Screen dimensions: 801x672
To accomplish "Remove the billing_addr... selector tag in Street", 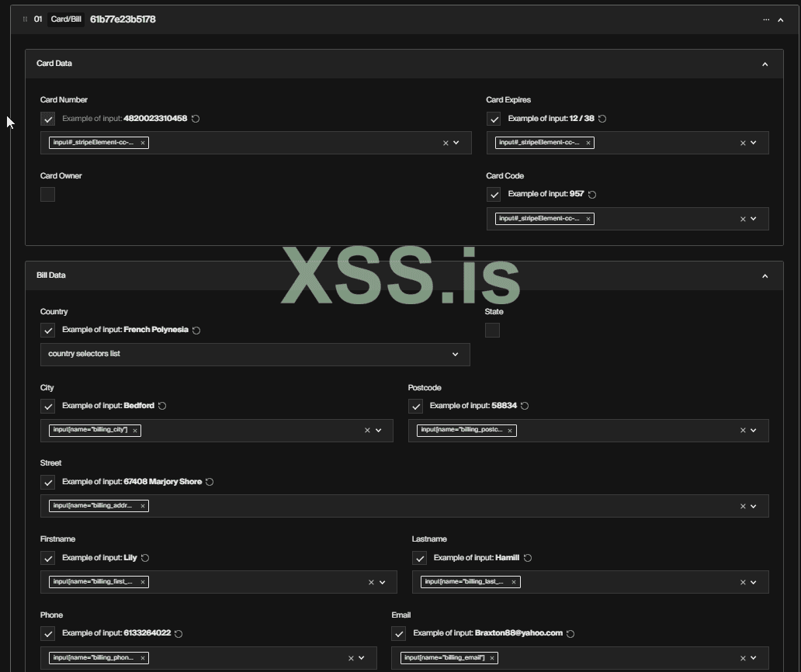I will pos(143,506).
